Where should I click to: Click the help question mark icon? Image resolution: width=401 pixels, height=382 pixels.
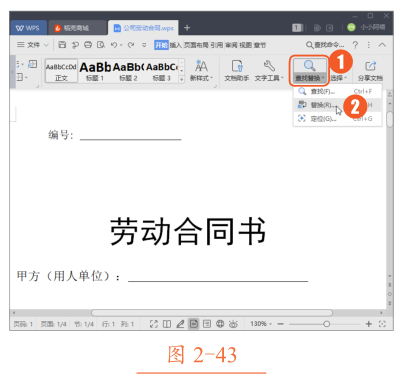click(355, 45)
